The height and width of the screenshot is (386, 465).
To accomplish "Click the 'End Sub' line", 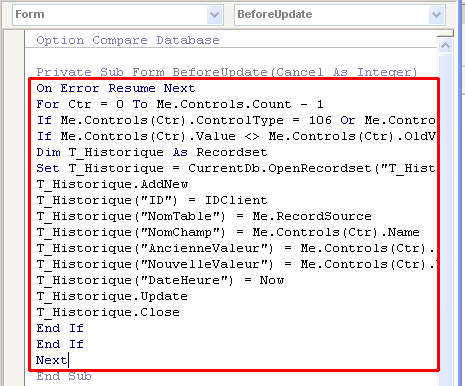I will tap(64, 376).
